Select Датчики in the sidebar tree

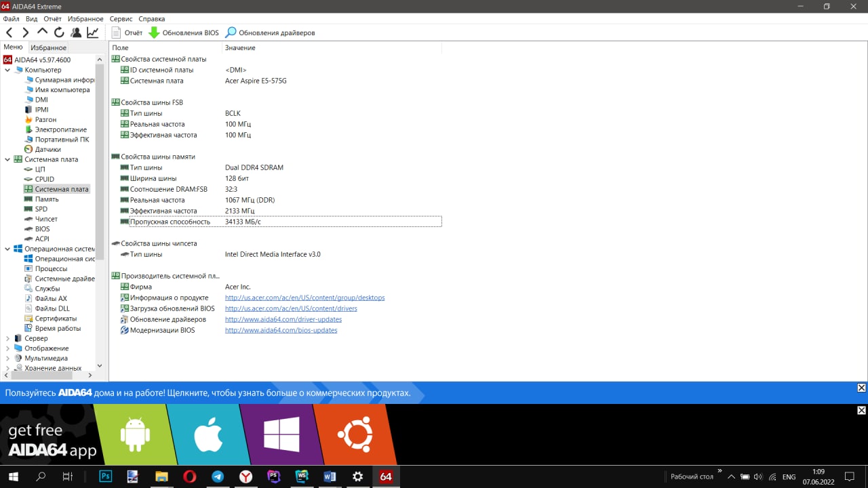tap(47, 149)
